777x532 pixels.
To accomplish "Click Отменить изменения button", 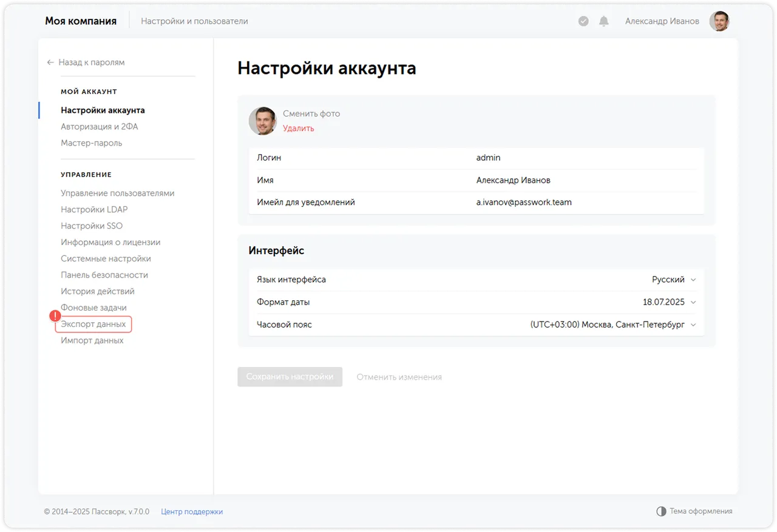I will pos(399,377).
